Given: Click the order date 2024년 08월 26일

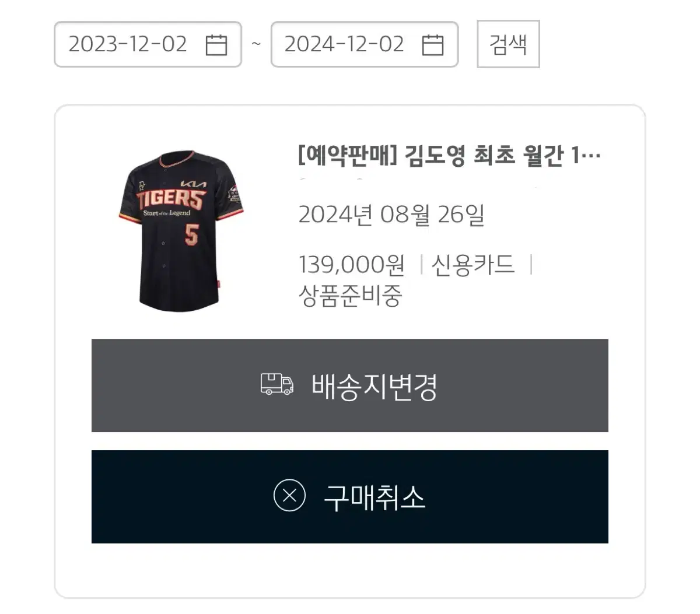Looking at the screenshot, I should coord(391,215).
